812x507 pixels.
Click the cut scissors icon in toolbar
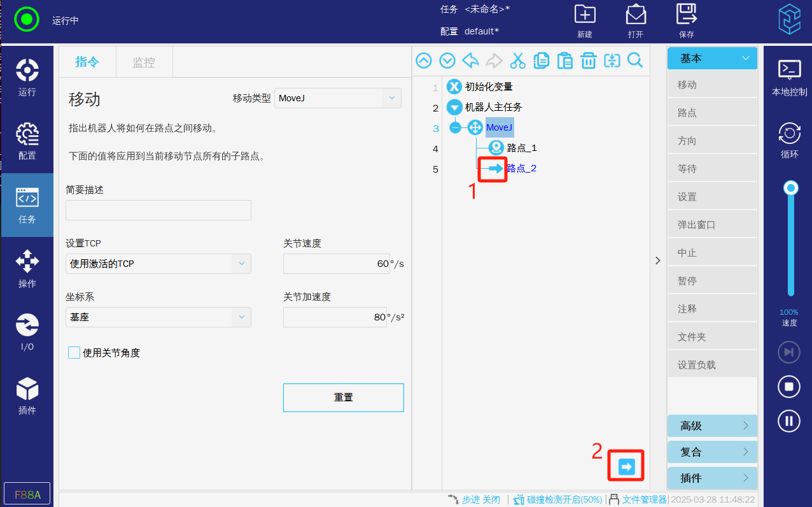[x=518, y=61]
